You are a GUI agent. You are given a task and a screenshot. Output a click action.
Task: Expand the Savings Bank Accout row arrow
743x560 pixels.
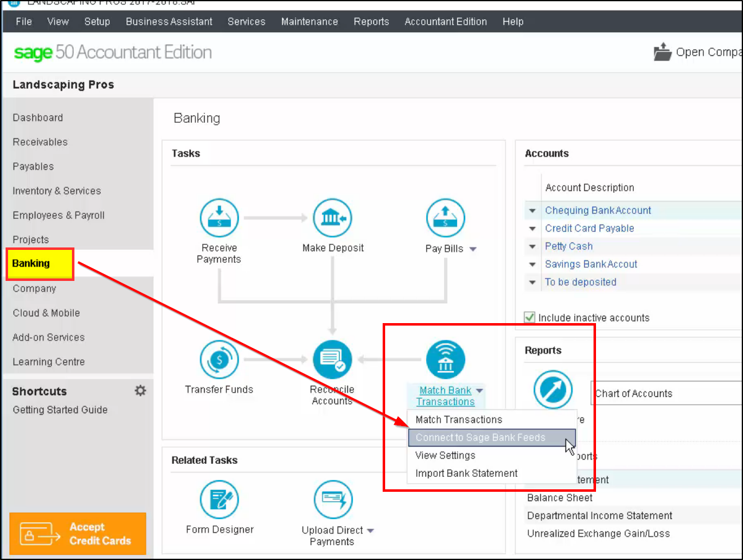(x=532, y=265)
